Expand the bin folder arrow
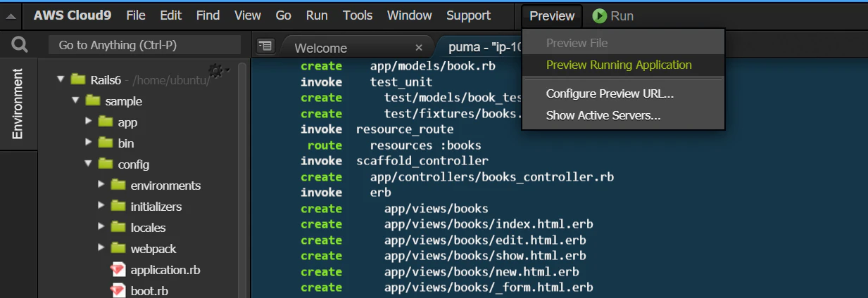The image size is (868, 298). [x=88, y=143]
